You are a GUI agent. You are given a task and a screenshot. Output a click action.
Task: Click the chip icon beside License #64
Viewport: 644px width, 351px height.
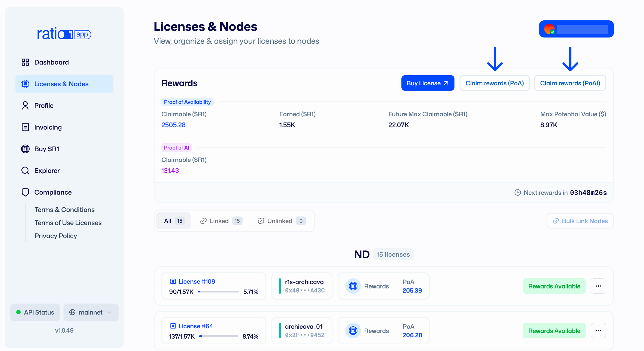click(x=173, y=326)
